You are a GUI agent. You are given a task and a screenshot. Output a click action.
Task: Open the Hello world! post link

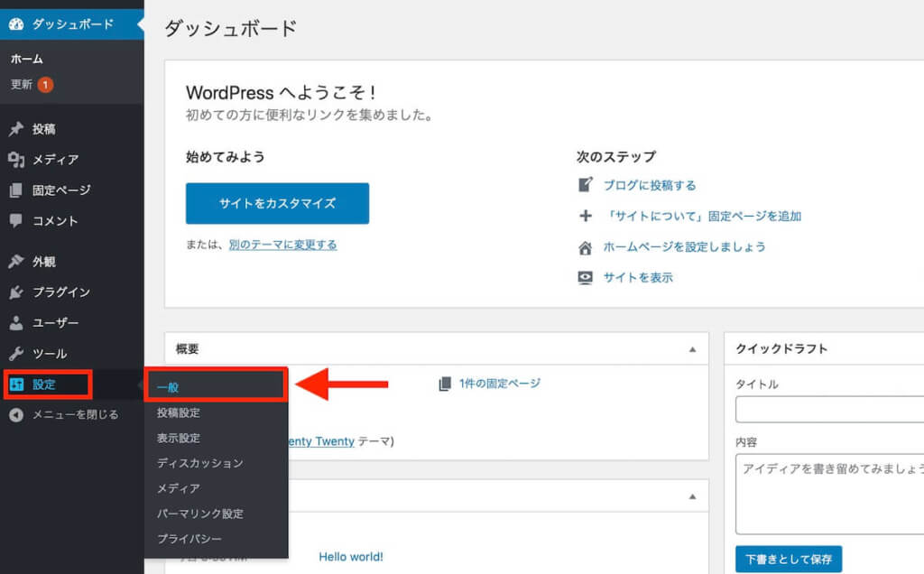tap(351, 557)
